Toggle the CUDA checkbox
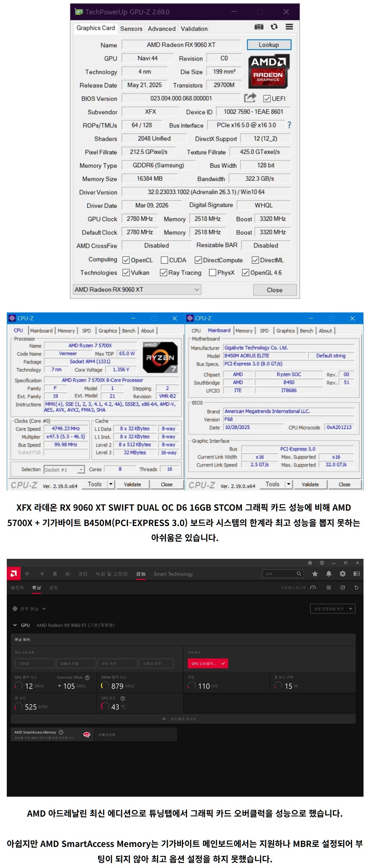 [x=164, y=260]
